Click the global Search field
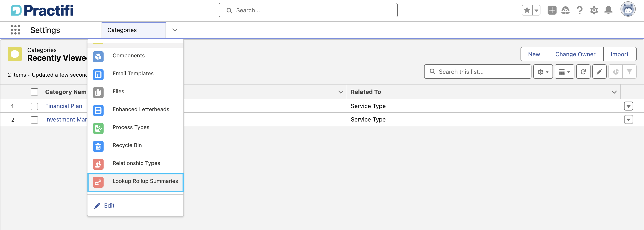644x230 pixels. pos(308,10)
